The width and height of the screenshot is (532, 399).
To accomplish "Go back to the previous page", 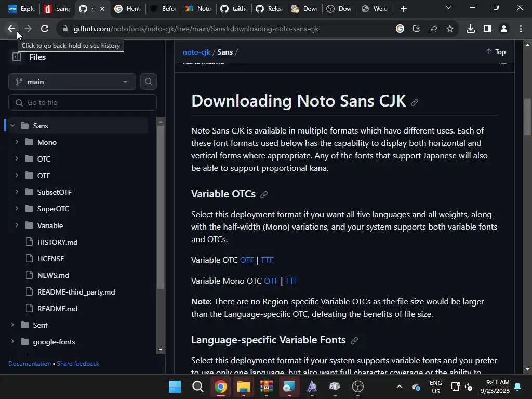I will click(11, 29).
